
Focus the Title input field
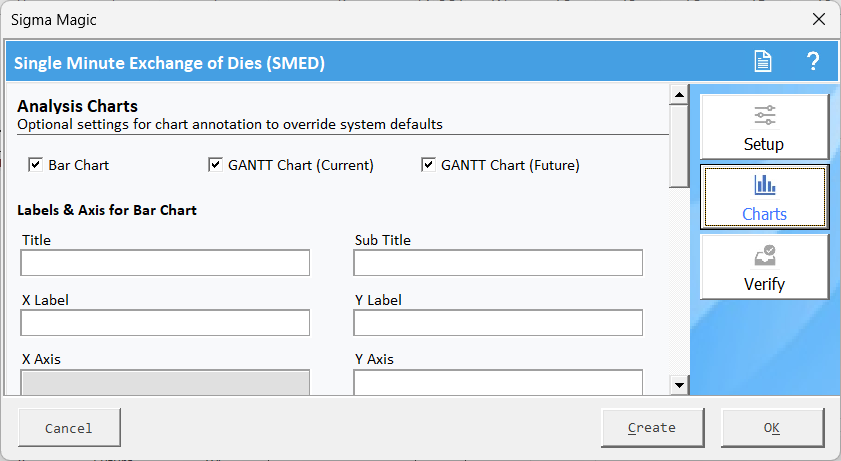click(x=165, y=263)
